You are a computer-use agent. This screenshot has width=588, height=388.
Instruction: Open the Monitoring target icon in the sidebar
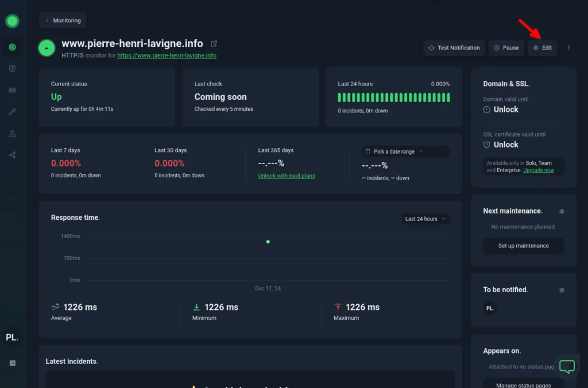pos(12,47)
